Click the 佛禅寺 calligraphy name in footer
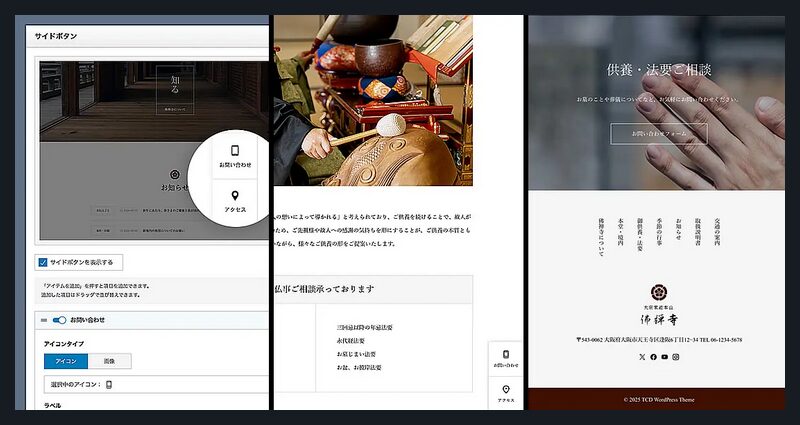 (659, 320)
